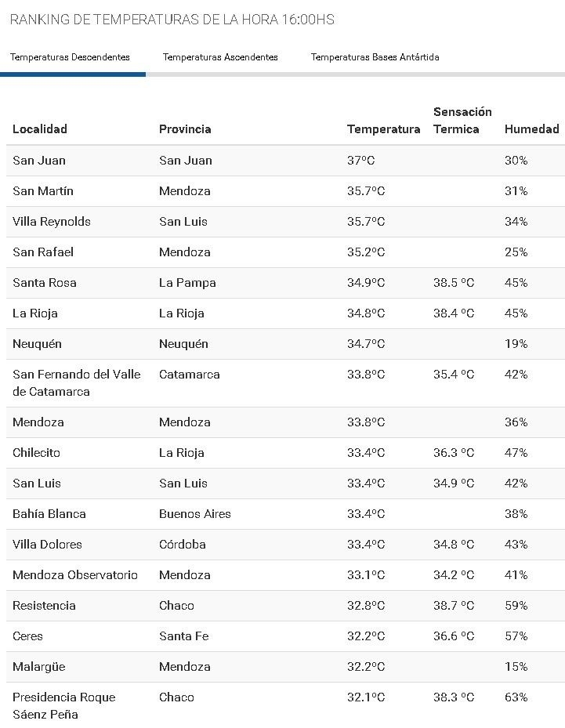Select San Fernando del Valle de Catamarca

coord(77,382)
